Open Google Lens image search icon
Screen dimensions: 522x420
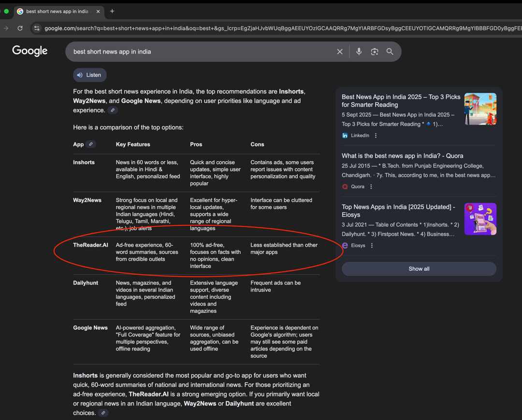375,52
